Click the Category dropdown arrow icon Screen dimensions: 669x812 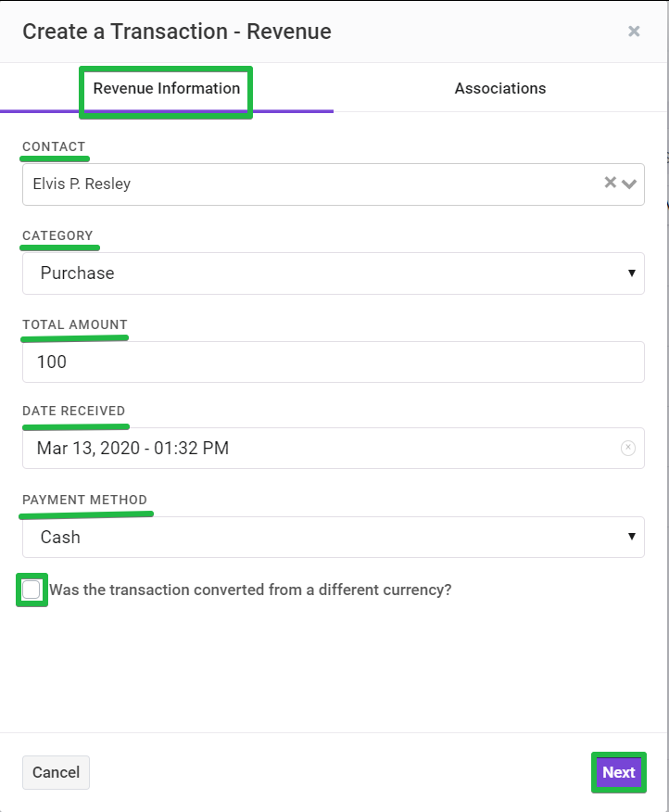click(632, 273)
